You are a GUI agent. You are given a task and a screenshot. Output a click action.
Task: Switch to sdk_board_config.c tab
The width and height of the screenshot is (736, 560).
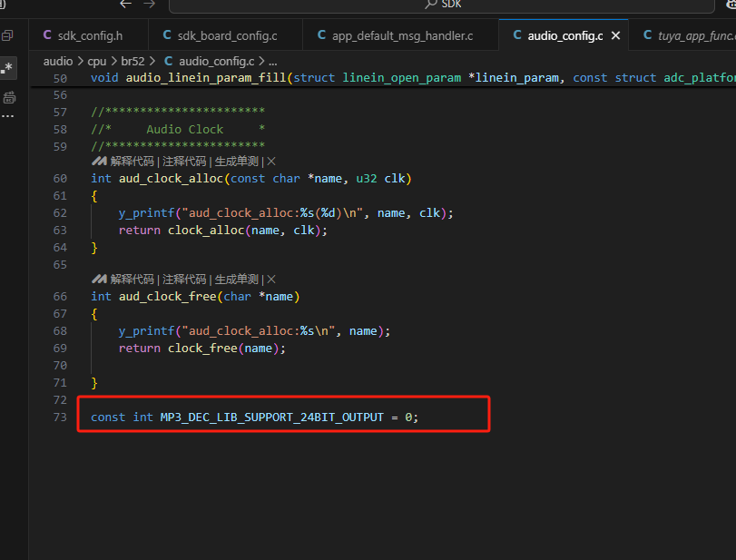(221, 35)
